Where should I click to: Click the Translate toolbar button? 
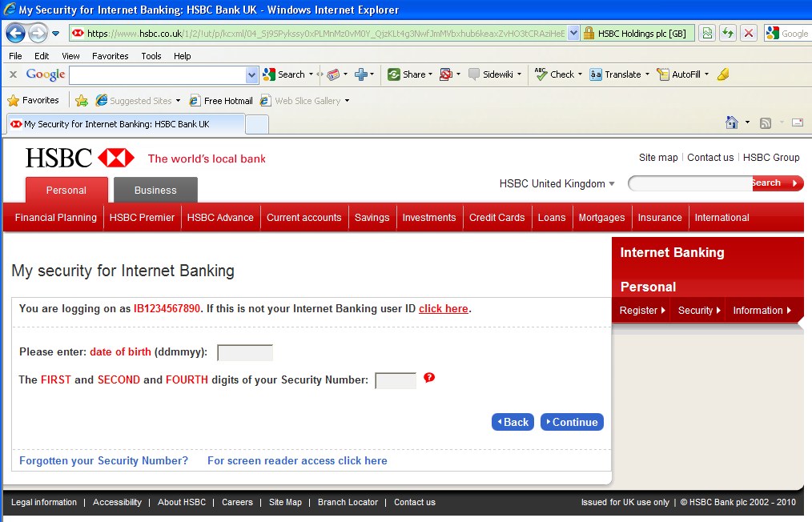616,74
